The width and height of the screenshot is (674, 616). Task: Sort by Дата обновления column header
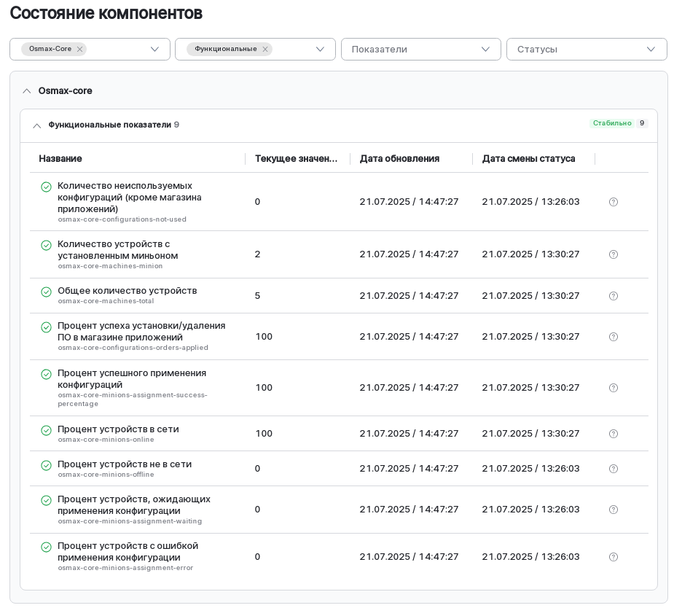399,158
